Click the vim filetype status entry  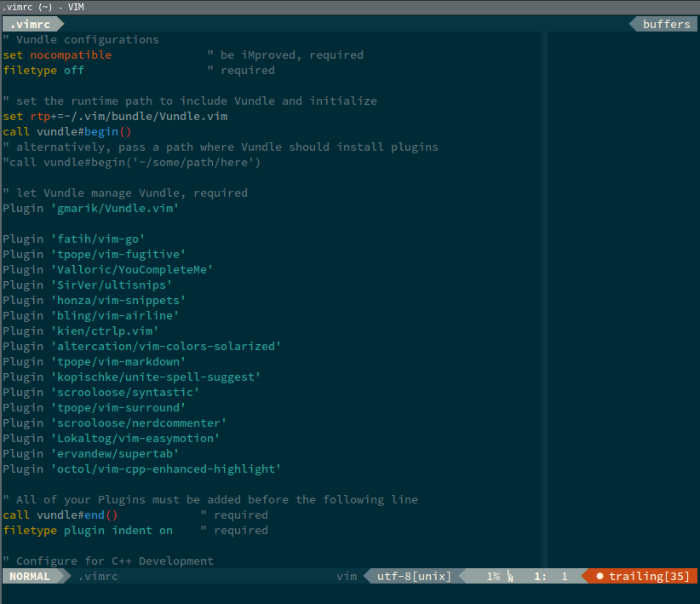[x=347, y=576]
